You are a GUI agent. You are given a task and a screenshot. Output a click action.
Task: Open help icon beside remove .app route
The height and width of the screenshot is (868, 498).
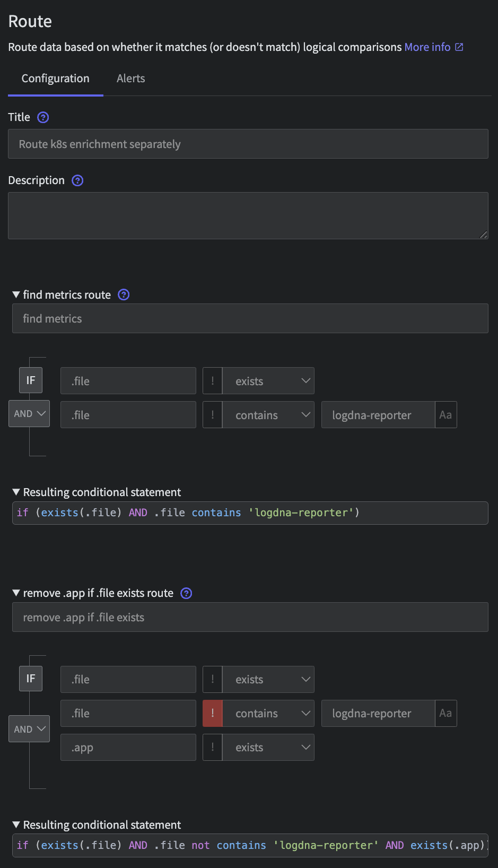click(186, 593)
